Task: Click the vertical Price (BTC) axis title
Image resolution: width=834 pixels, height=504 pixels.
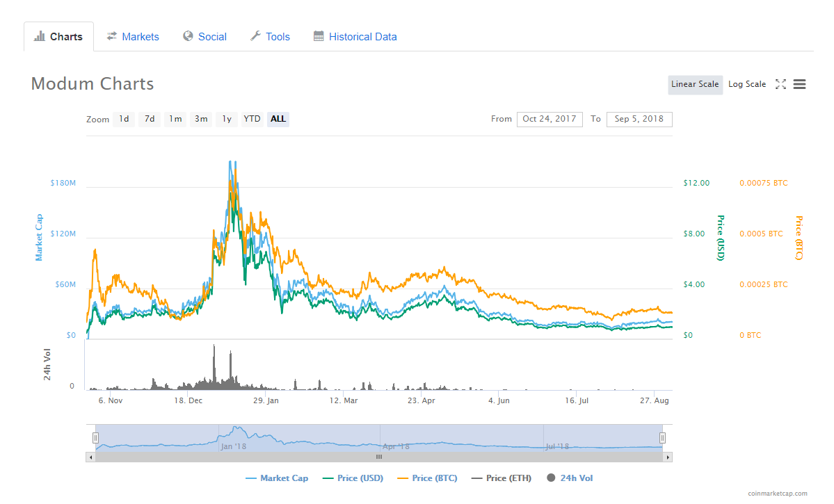Action: click(x=799, y=238)
